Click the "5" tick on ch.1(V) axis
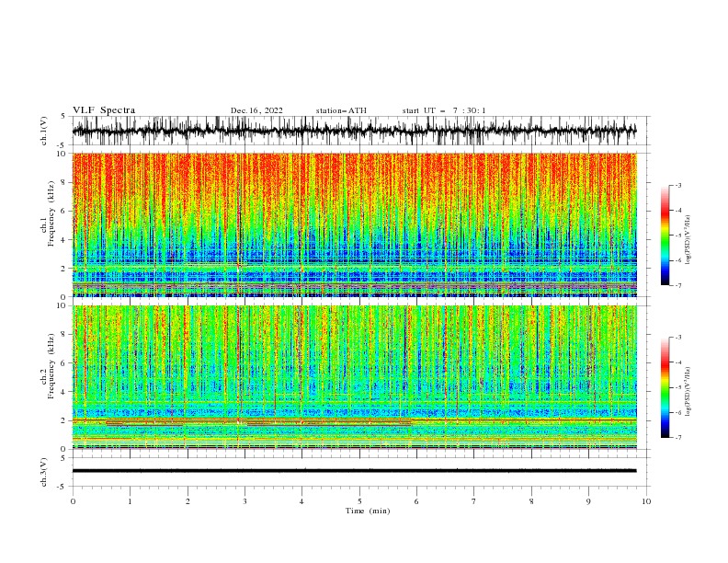This screenshot has width=728, height=563. [64, 117]
